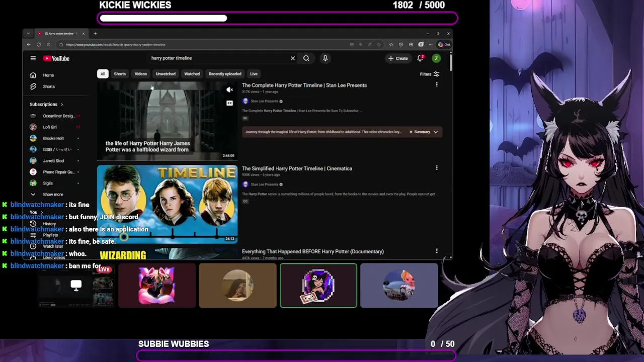Select the Recently uploaded filter chip

point(225,74)
